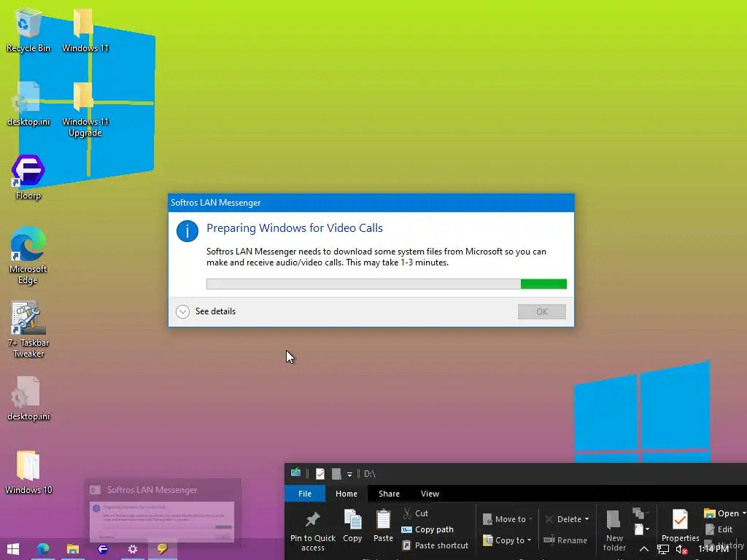
Task: Click the Copy ribbon button
Action: point(352,526)
